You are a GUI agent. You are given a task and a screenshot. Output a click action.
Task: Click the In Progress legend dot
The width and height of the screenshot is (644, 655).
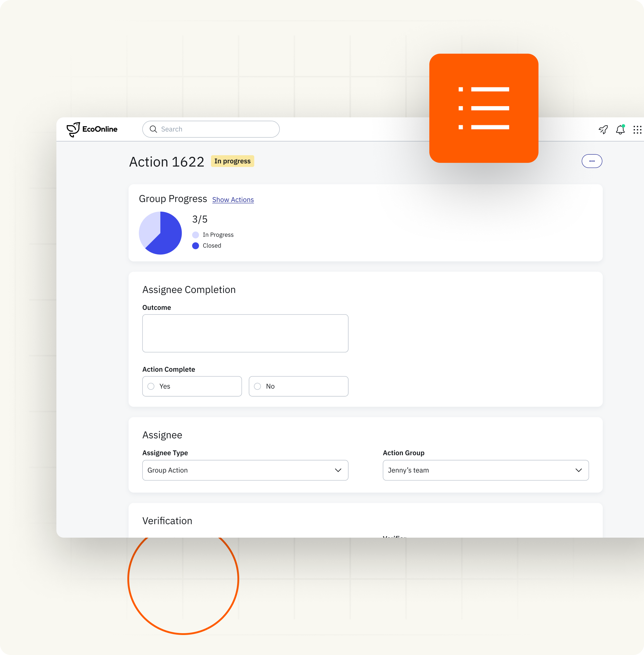point(196,235)
